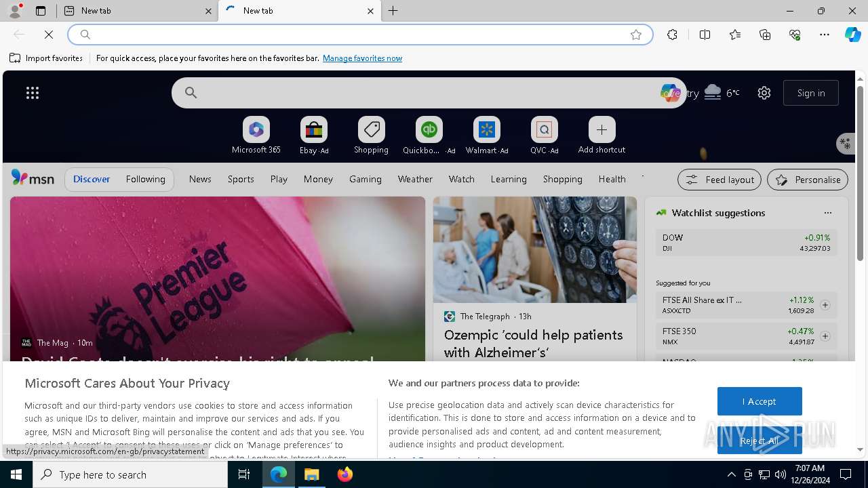The height and width of the screenshot is (488, 868).
Task: Open the DOW stock row
Action: pos(746,243)
